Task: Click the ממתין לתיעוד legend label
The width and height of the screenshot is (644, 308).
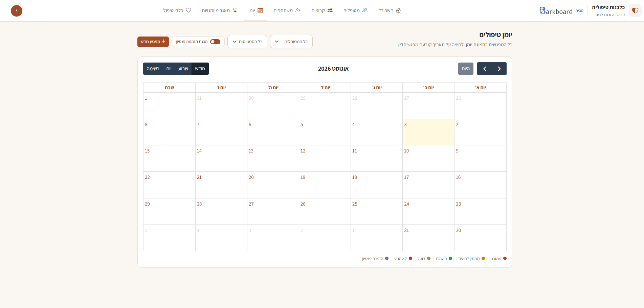Action: [x=469, y=259]
